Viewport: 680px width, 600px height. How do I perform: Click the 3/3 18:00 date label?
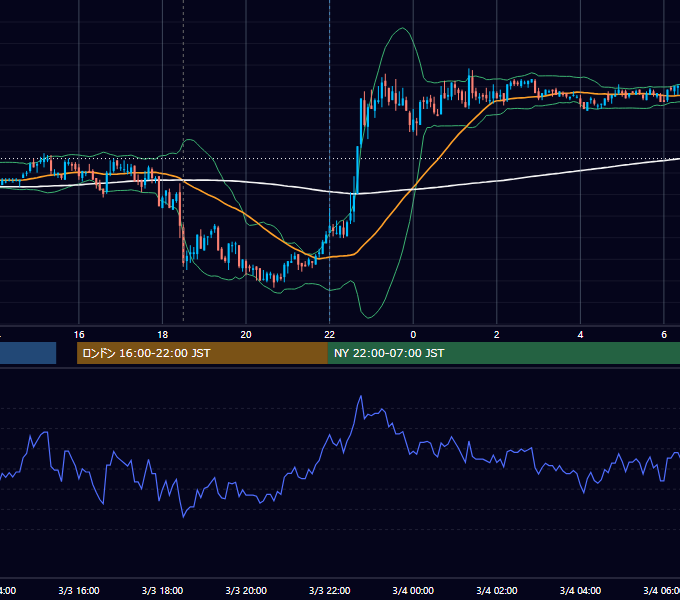pyautogui.click(x=163, y=590)
